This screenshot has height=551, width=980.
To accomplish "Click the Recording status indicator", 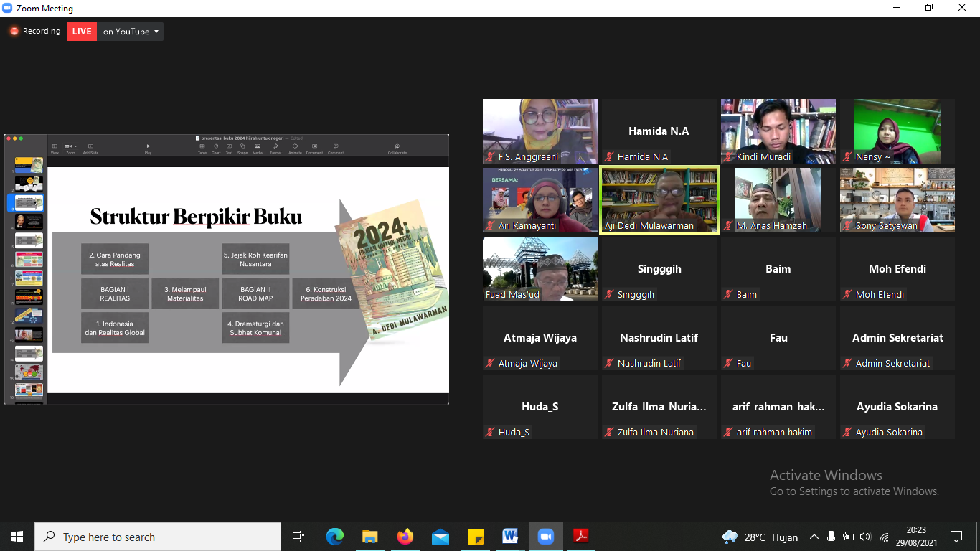I will point(34,32).
